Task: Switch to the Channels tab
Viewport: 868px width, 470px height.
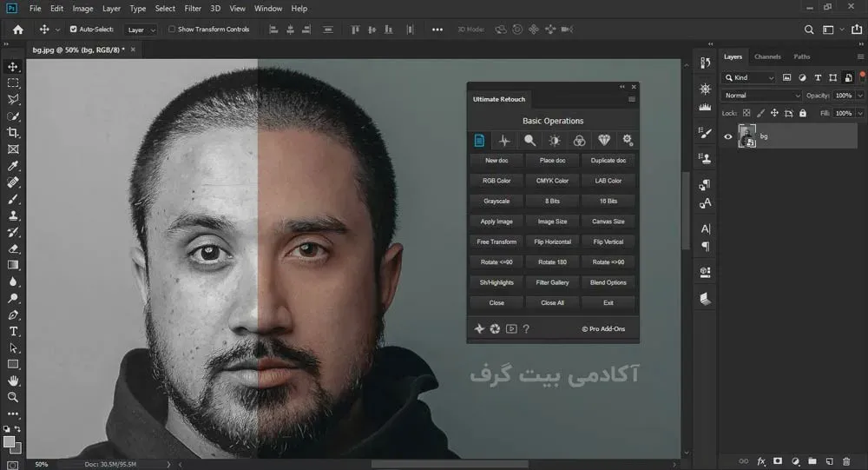Action: tap(767, 56)
